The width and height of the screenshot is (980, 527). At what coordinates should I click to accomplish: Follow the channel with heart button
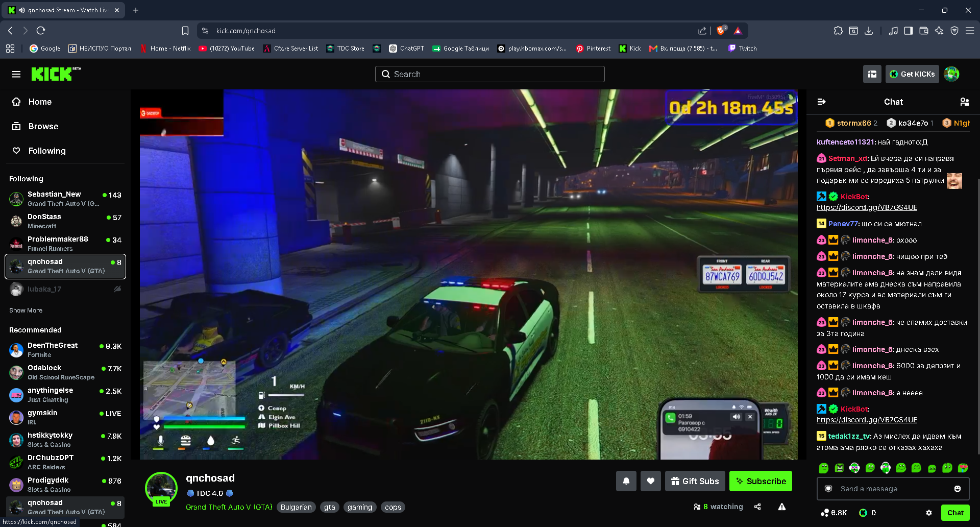[651, 481]
